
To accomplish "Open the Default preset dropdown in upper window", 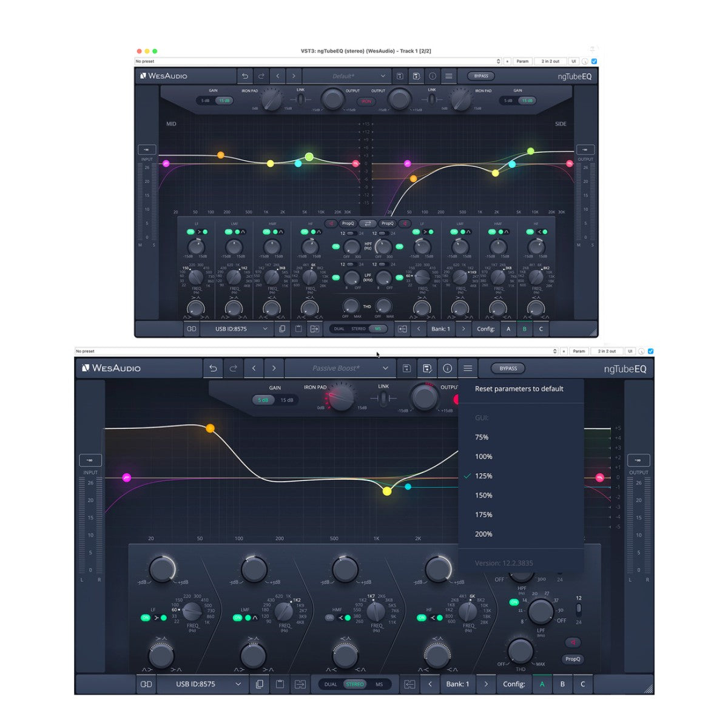I will pos(346,76).
